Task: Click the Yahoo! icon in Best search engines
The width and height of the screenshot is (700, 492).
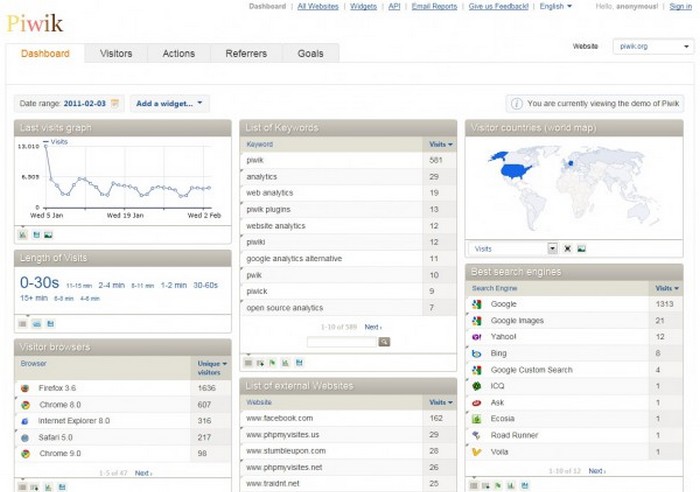Action: point(477,337)
